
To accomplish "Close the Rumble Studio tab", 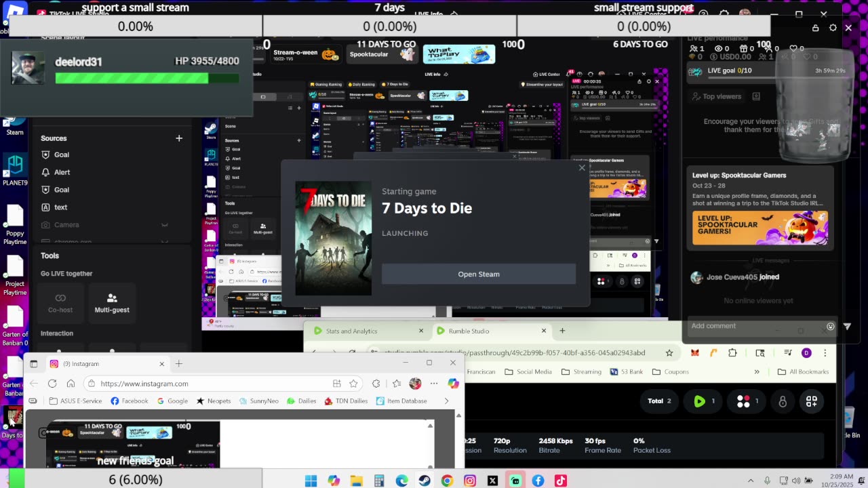I will 543,331.
